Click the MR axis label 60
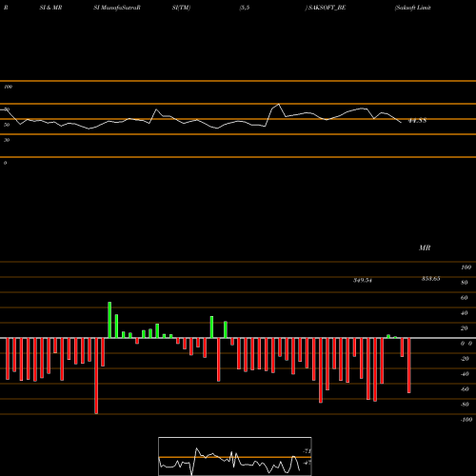 point(465,298)
